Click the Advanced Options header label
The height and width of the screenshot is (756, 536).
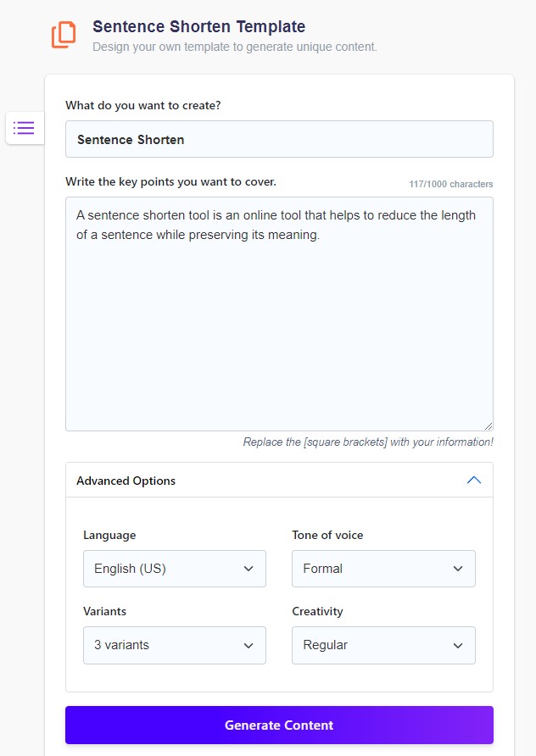coord(126,481)
